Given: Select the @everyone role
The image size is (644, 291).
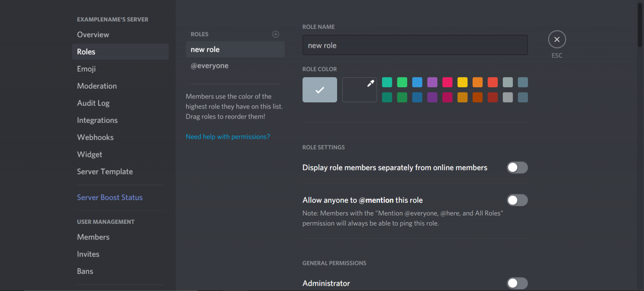Looking at the screenshot, I should tap(210, 66).
